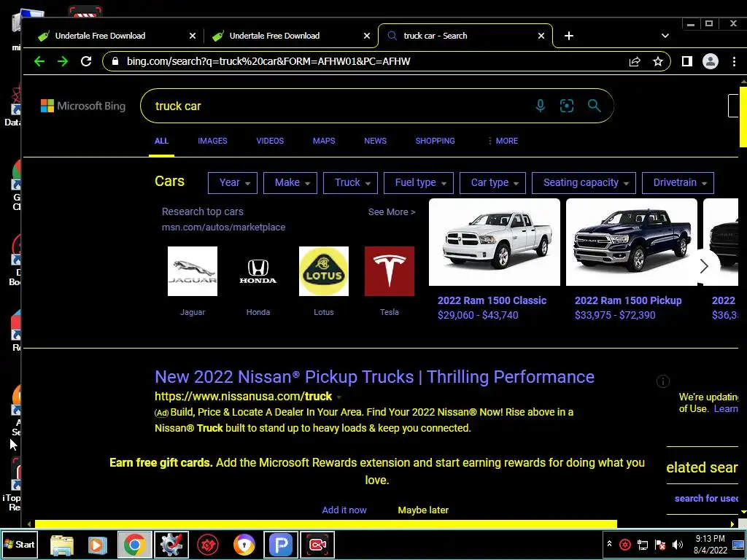
Task: Open the 2022 Ram 1500 Pickup link
Action: (x=628, y=300)
